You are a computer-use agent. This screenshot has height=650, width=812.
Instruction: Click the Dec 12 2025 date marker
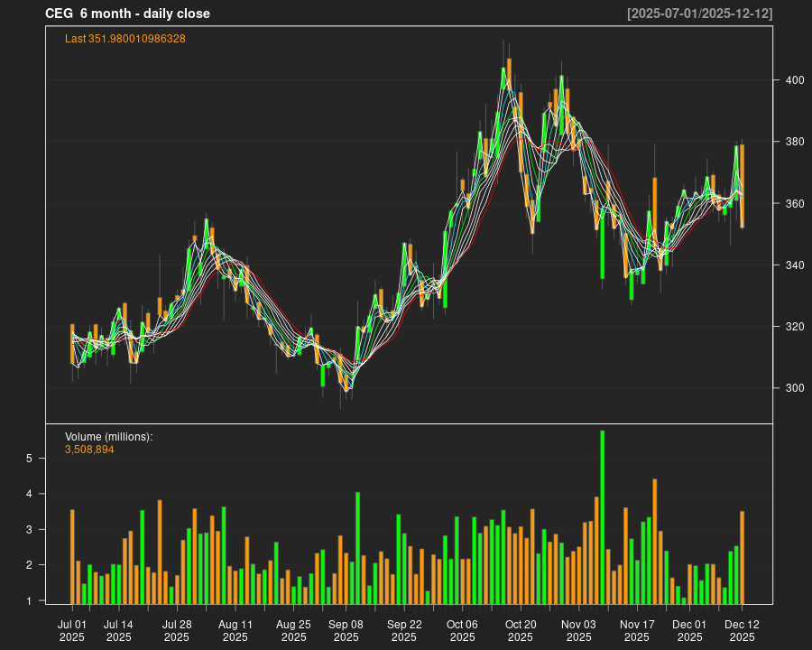(x=742, y=630)
